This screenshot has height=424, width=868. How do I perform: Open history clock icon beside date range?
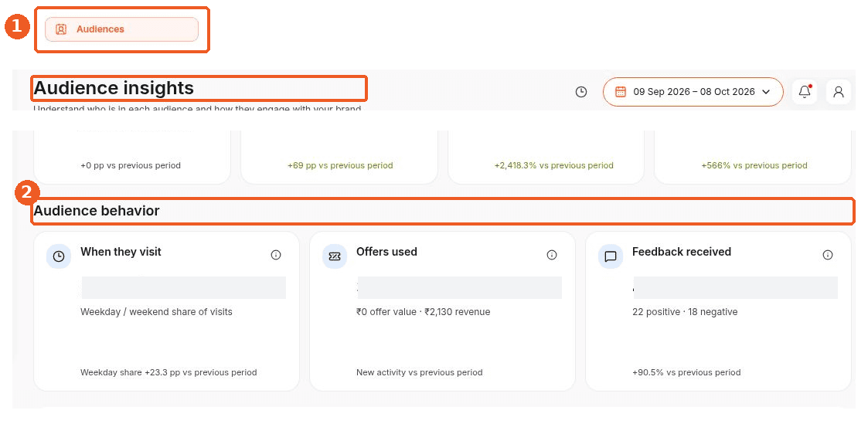(580, 92)
